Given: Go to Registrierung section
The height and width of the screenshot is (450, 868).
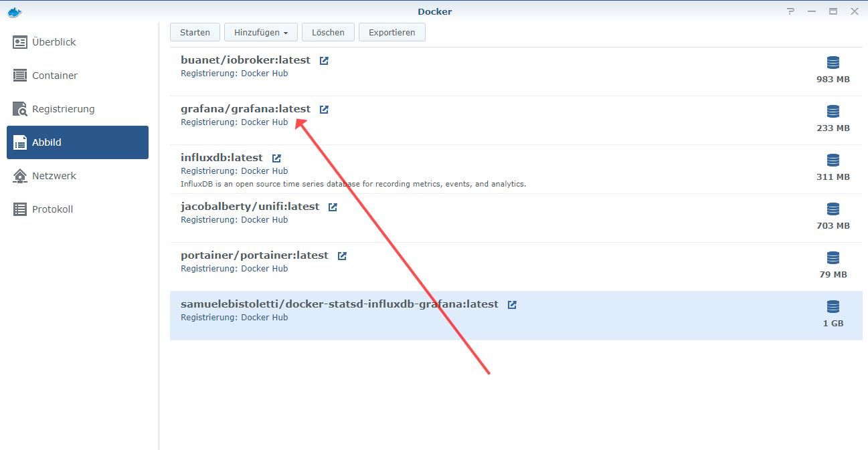Looking at the screenshot, I should point(78,109).
